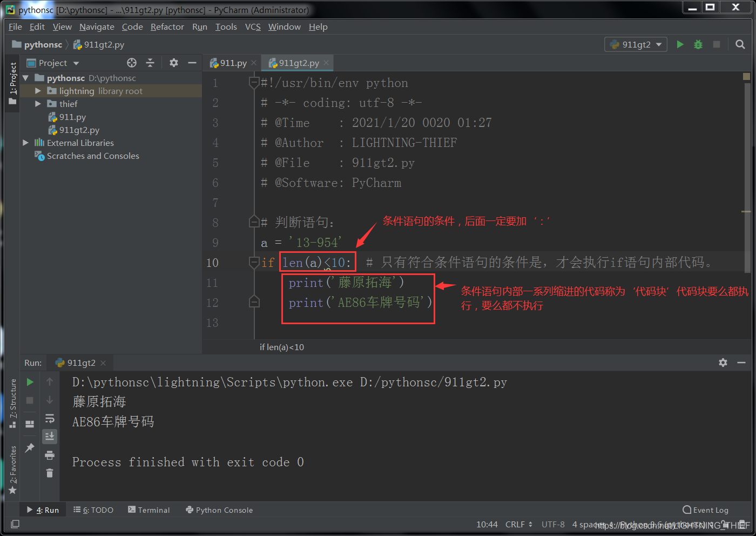Open the 911gt2 run configuration dropdown

click(636, 44)
